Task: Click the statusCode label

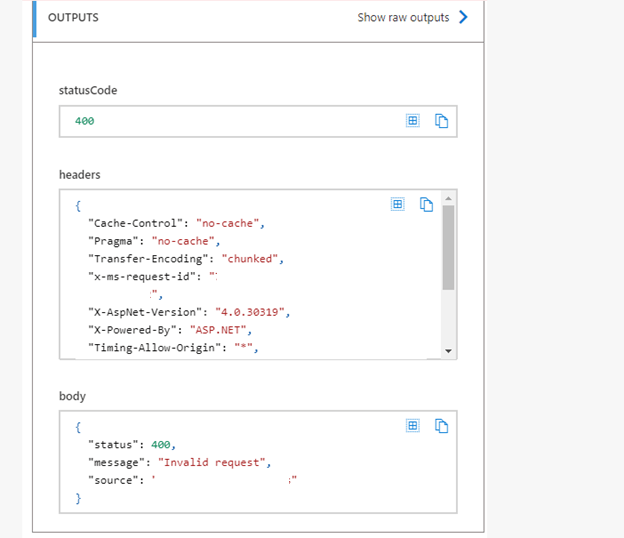Action: coord(88,90)
